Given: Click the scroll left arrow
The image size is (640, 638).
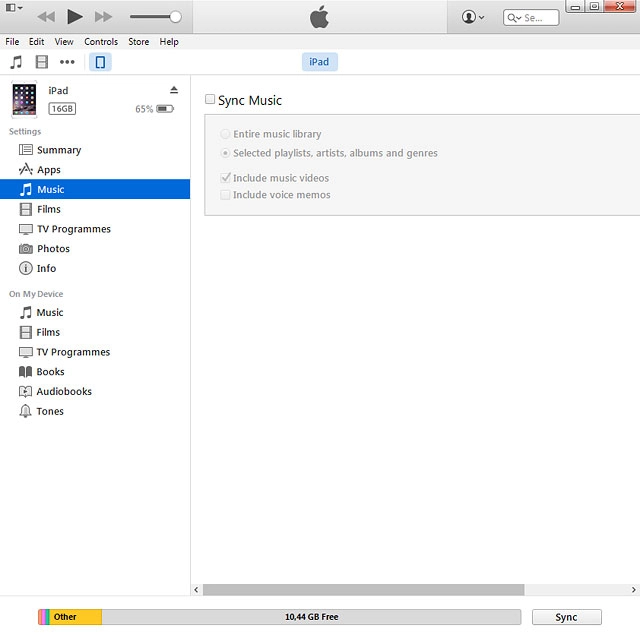Looking at the screenshot, I should 196,590.
